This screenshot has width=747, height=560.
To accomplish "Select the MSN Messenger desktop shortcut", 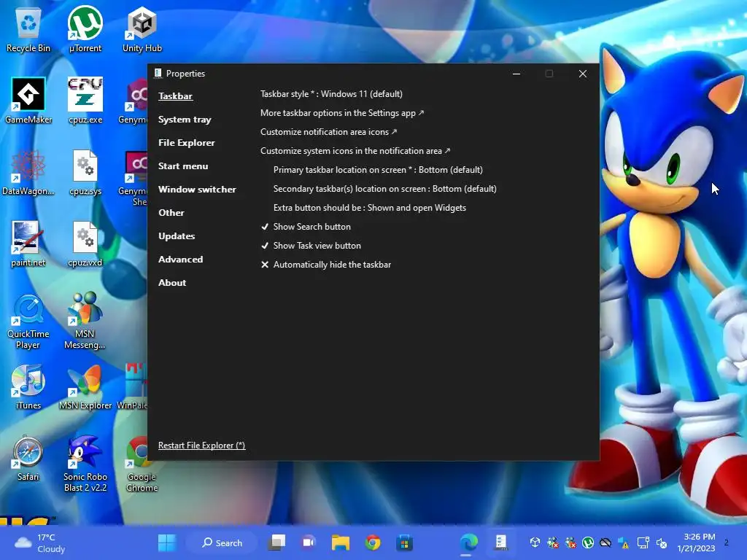I will (85, 322).
